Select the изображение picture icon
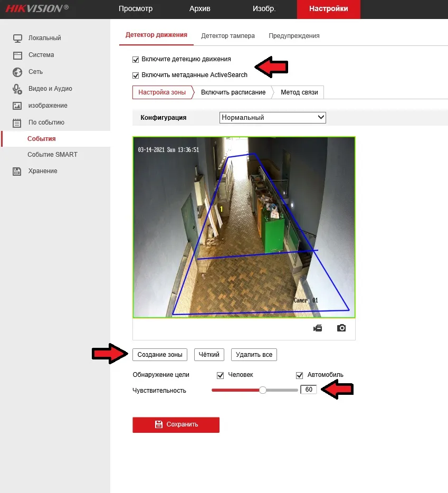Image resolution: width=448 pixels, height=493 pixels. coord(16,106)
